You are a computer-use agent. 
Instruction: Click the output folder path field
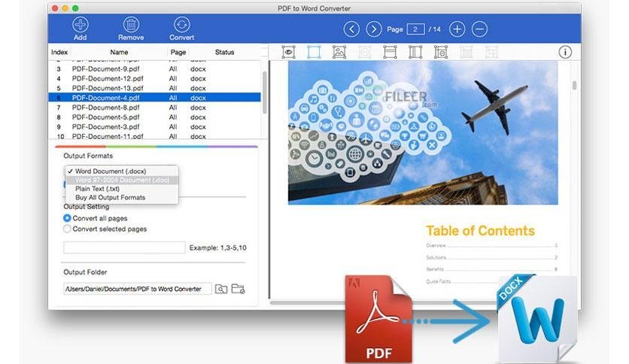(x=137, y=289)
